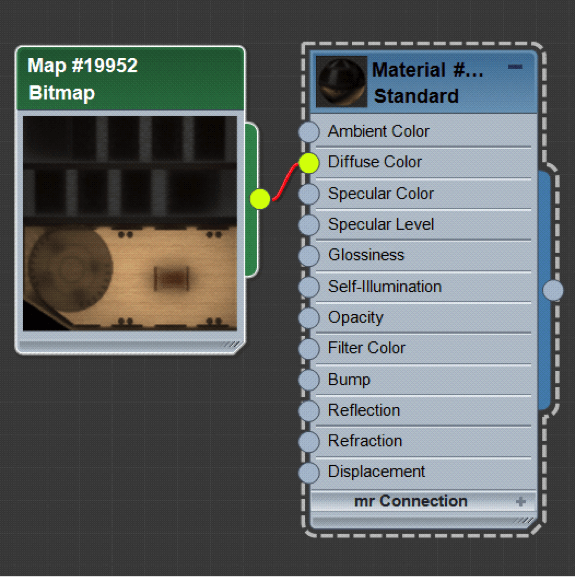Click the Opacity slot label
575x577 pixels.
coord(356,318)
